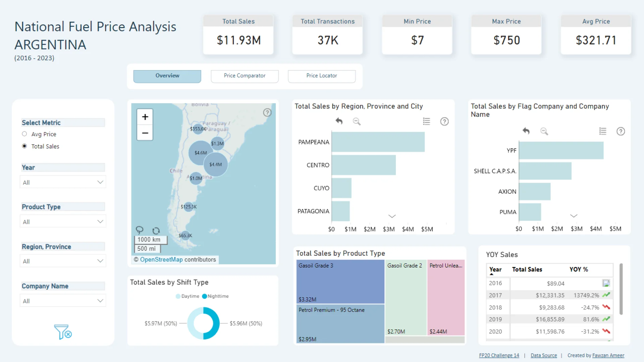644x362 pixels.
Task: Select the PUMA bar in the company chart
Action: pos(530,212)
